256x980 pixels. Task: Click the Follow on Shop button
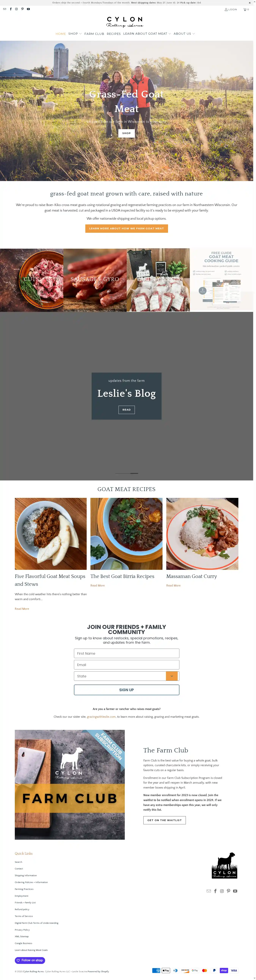pyautogui.click(x=30, y=960)
